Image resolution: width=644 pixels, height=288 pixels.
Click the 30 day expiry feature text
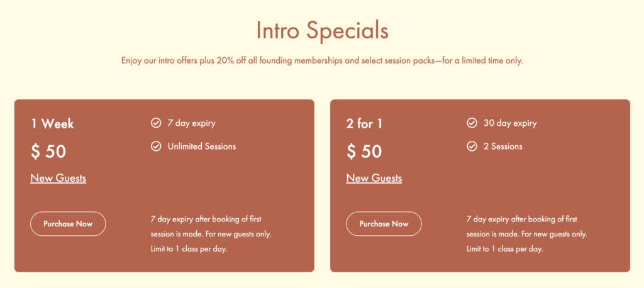[x=510, y=123]
